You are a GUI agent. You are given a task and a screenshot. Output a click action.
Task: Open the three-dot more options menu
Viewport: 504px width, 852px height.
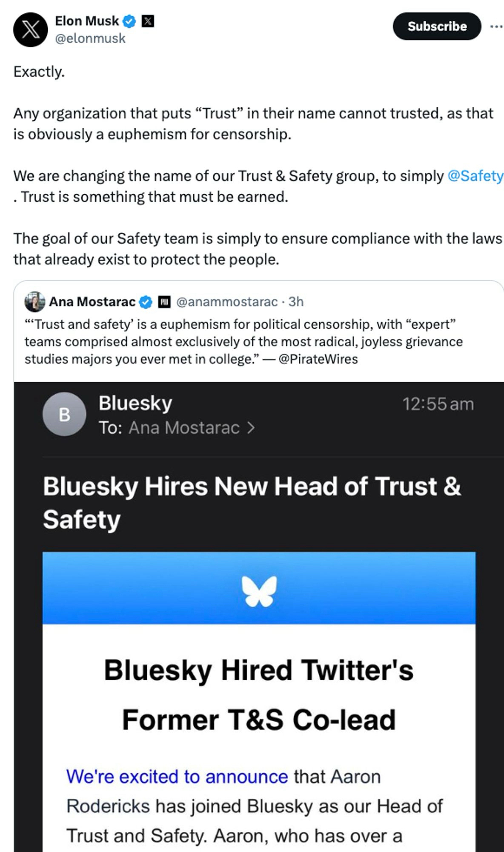[496, 26]
